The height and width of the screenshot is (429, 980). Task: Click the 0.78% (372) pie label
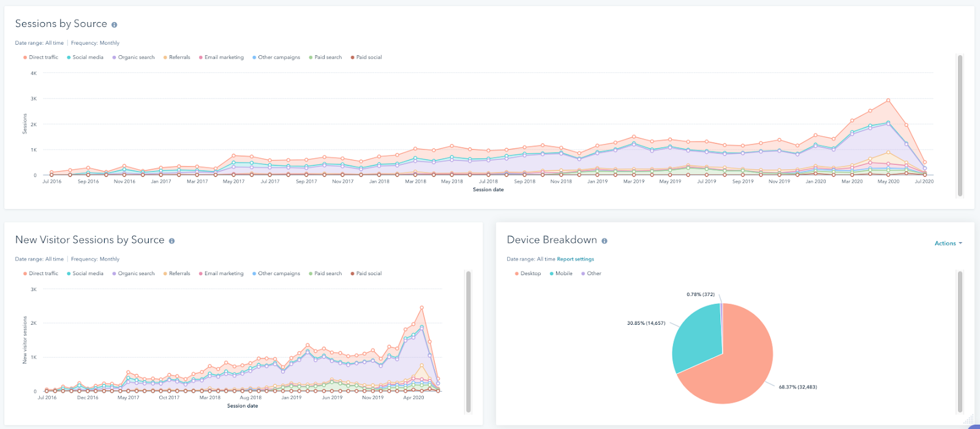pyautogui.click(x=701, y=295)
